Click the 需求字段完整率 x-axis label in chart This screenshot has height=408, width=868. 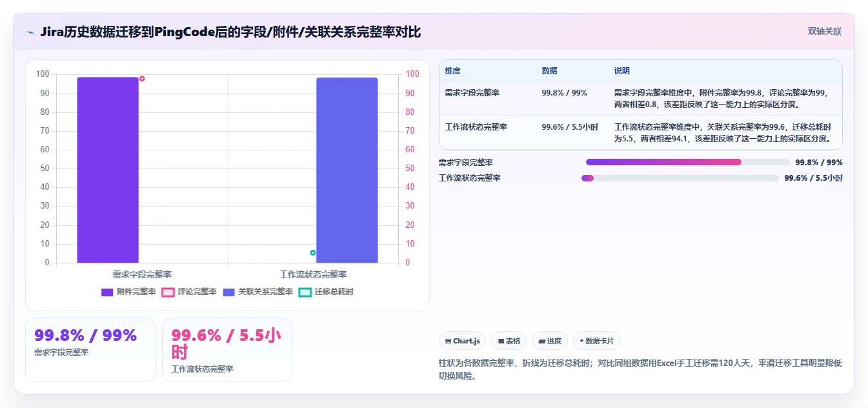tap(142, 274)
